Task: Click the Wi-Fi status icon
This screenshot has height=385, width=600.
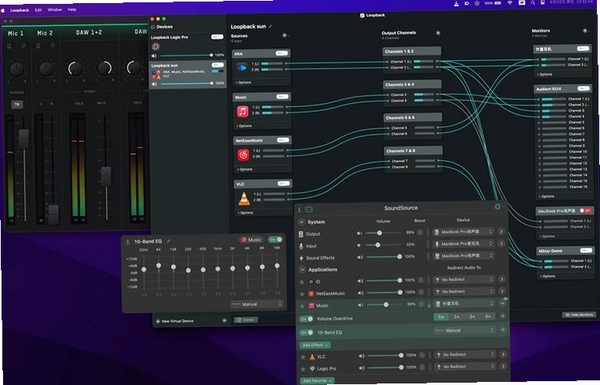Action: click(x=510, y=3)
